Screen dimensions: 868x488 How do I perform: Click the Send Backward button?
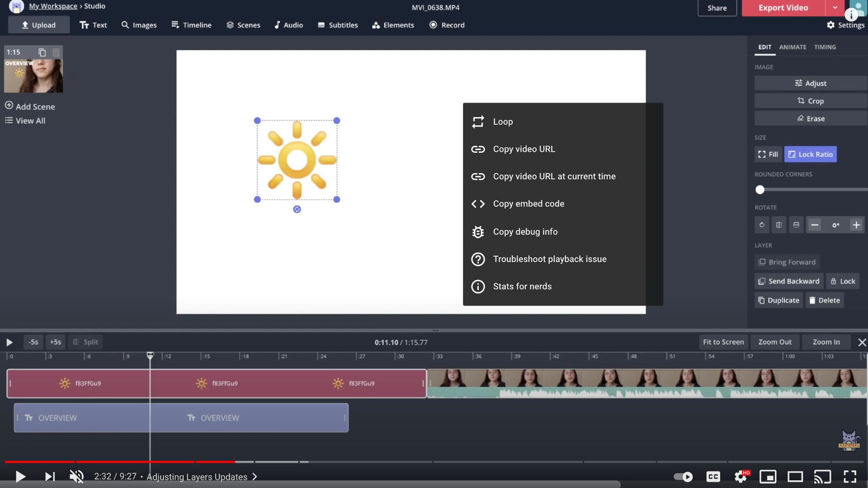pos(788,281)
